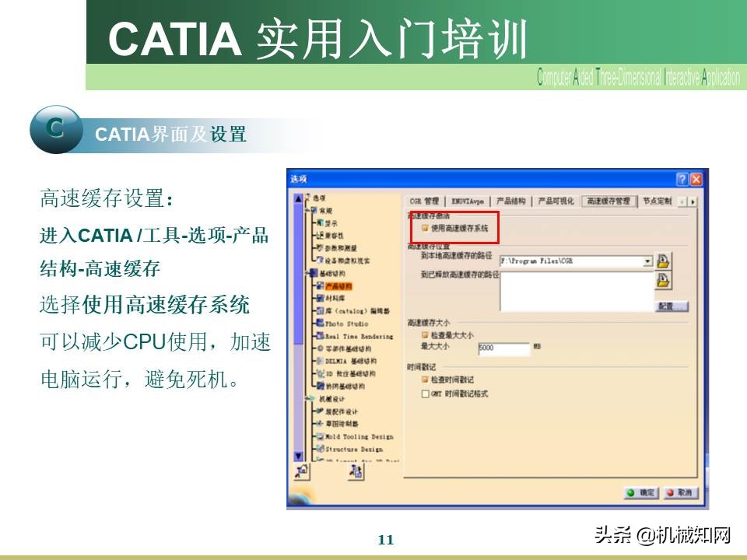Toggle 检查时间戳记 checkbox
The height and width of the screenshot is (560, 747).
(x=425, y=380)
